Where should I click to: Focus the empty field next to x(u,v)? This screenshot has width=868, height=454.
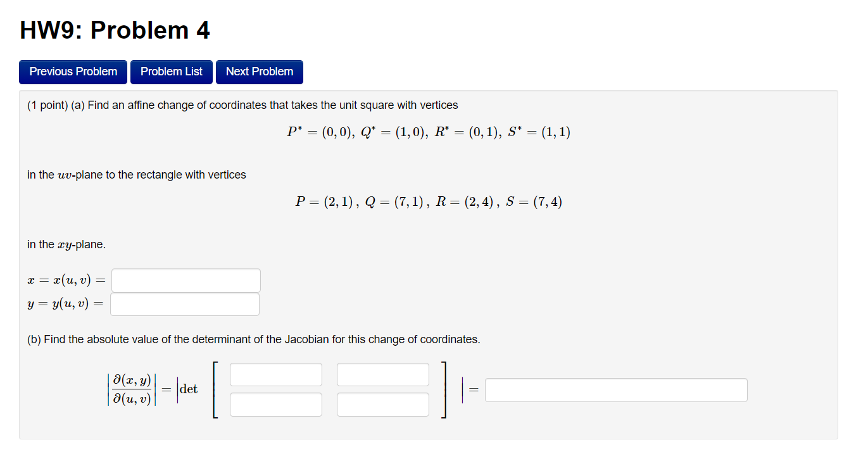pos(186,280)
